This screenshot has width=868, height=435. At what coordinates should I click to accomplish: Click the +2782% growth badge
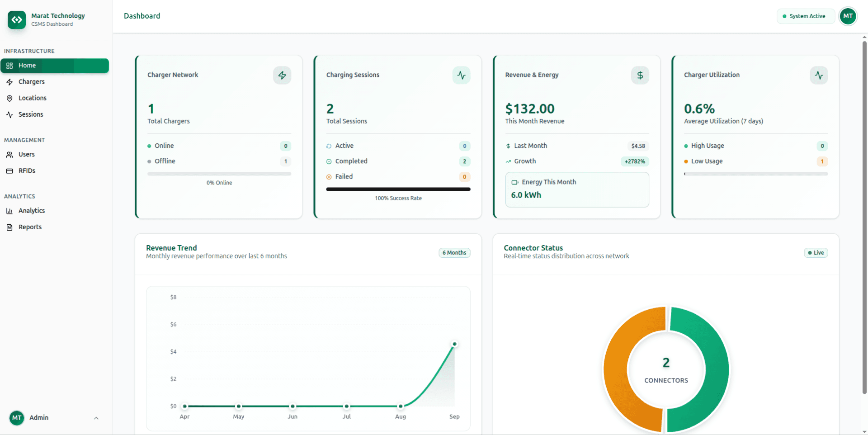tap(635, 161)
